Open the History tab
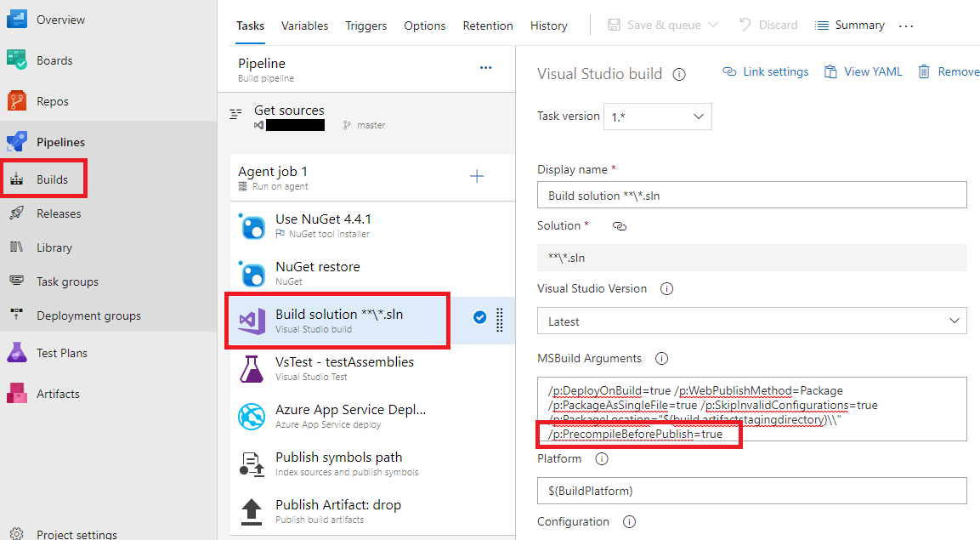This screenshot has height=540, width=980. point(548,26)
